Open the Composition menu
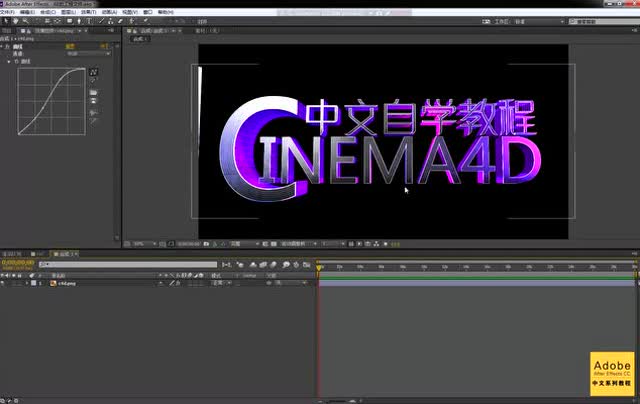Image resolution: width=640 pixels, height=404 pixels. [47, 12]
